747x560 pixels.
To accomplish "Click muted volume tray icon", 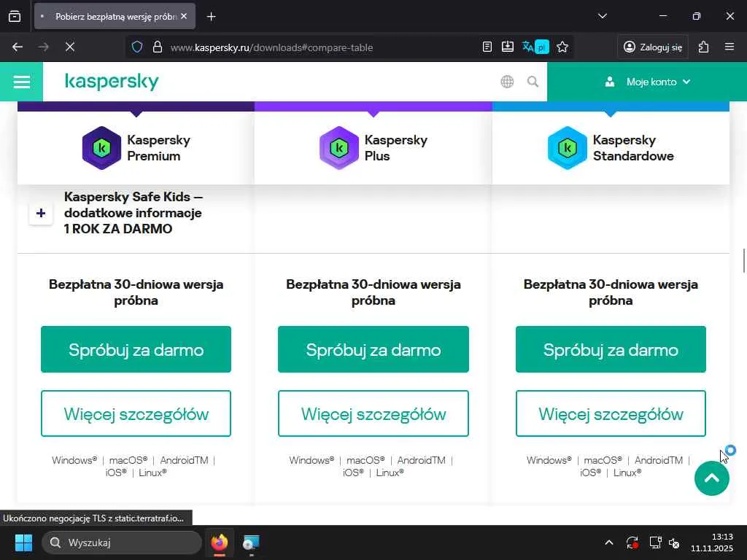I will point(674,542).
